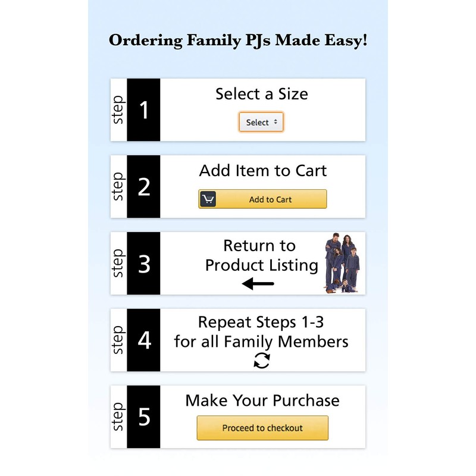476x476 pixels.
Task: Select the black number 3 step block
Action: click(144, 264)
